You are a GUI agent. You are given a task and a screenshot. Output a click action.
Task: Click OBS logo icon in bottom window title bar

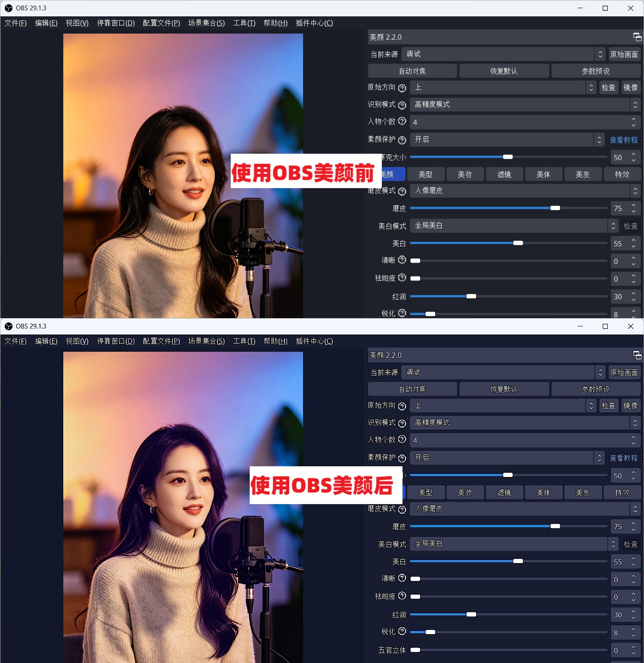tap(9, 326)
